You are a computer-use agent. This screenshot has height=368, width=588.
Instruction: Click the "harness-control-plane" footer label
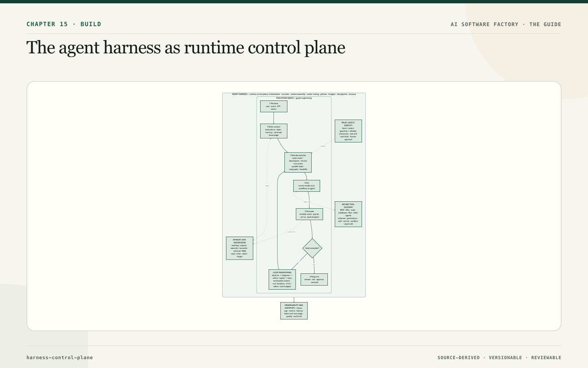[60, 358]
